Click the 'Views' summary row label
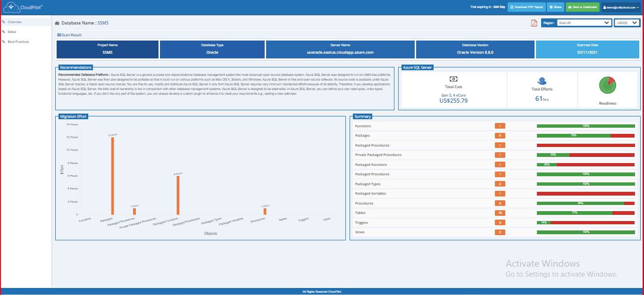This screenshot has height=295, width=644. [360, 232]
